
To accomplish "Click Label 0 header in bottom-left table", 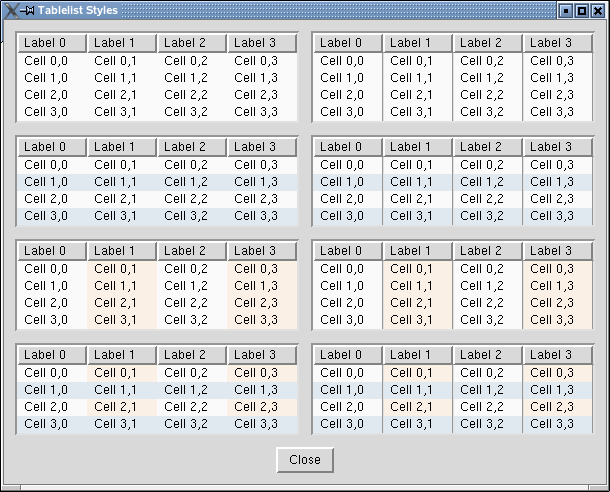I will (x=52, y=355).
